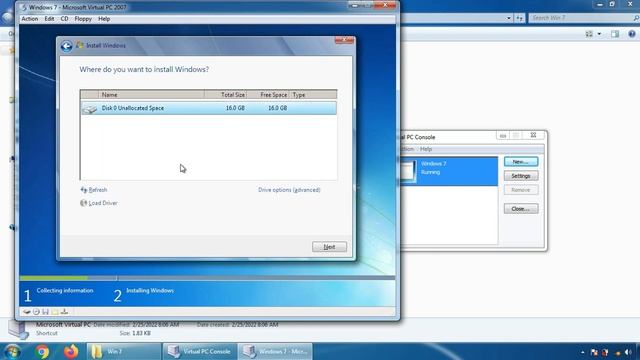Click the floppy disk status icon
640x360 pixels.
[x=45, y=312]
